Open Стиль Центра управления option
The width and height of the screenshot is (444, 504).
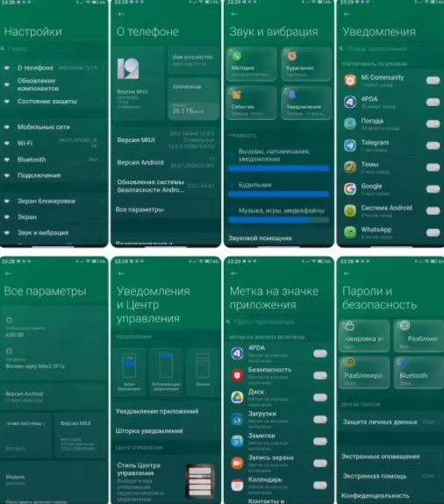pyautogui.click(x=166, y=481)
